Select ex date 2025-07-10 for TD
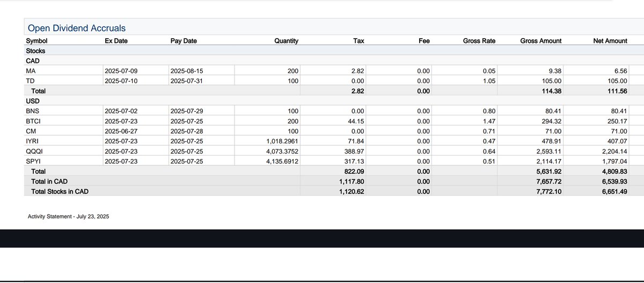The height and width of the screenshot is (283, 644). [x=122, y=81]
